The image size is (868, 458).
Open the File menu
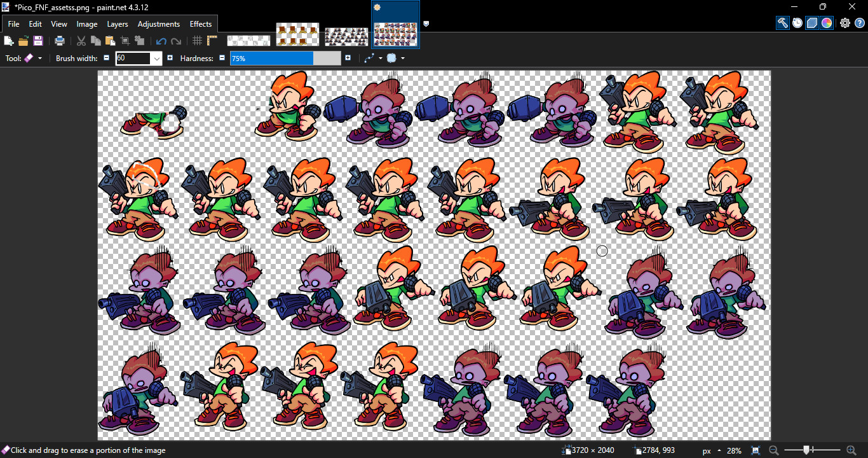pos(13,24)
